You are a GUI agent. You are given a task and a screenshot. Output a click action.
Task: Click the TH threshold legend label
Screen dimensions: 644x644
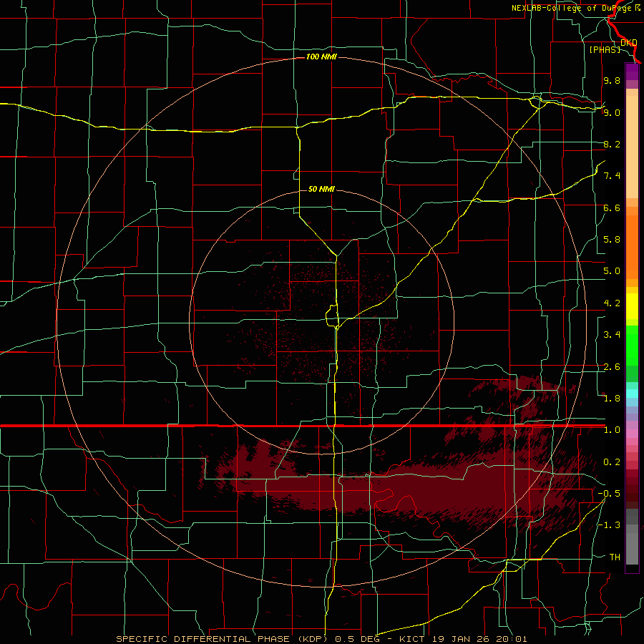tap(615, 557)
